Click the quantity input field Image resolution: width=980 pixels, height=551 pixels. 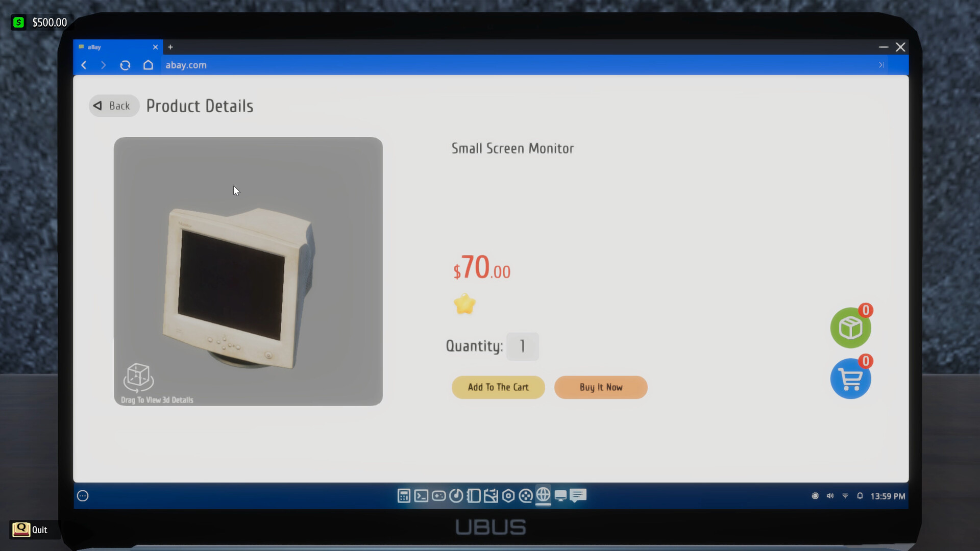[x=523, y=346]
